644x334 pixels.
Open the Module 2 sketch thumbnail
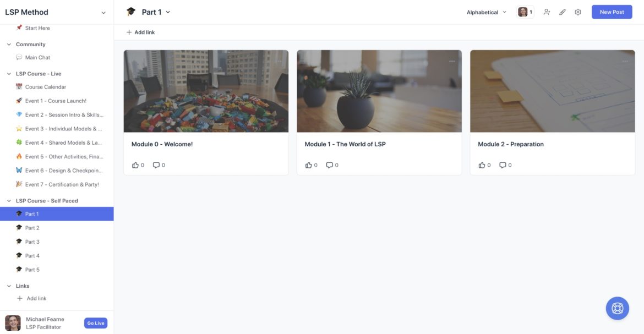pos(553,91)
